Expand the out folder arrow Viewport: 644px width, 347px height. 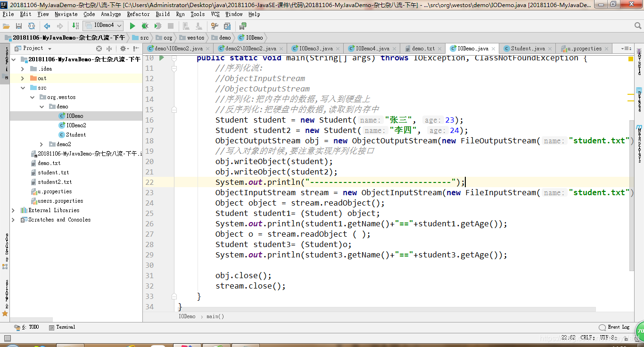[23, 78]
